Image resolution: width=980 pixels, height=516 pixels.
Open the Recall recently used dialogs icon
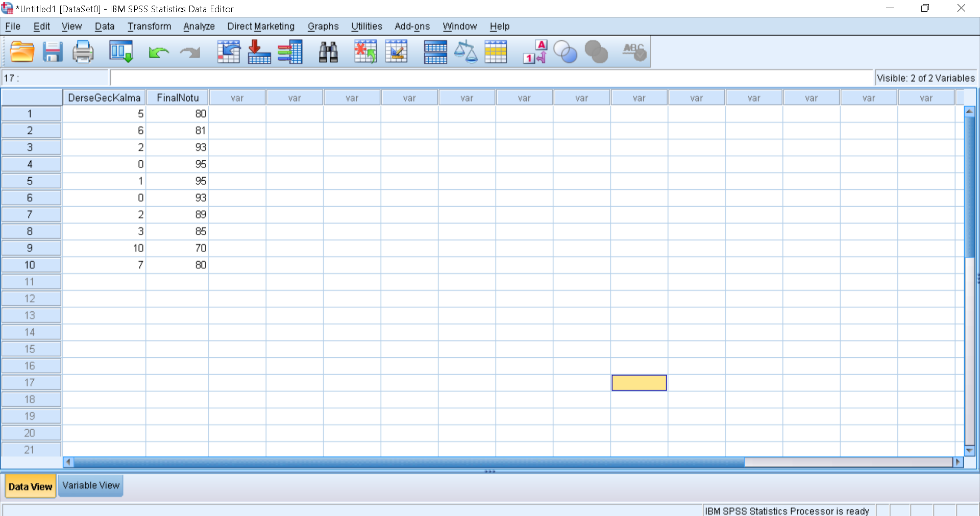coord(121,52)
